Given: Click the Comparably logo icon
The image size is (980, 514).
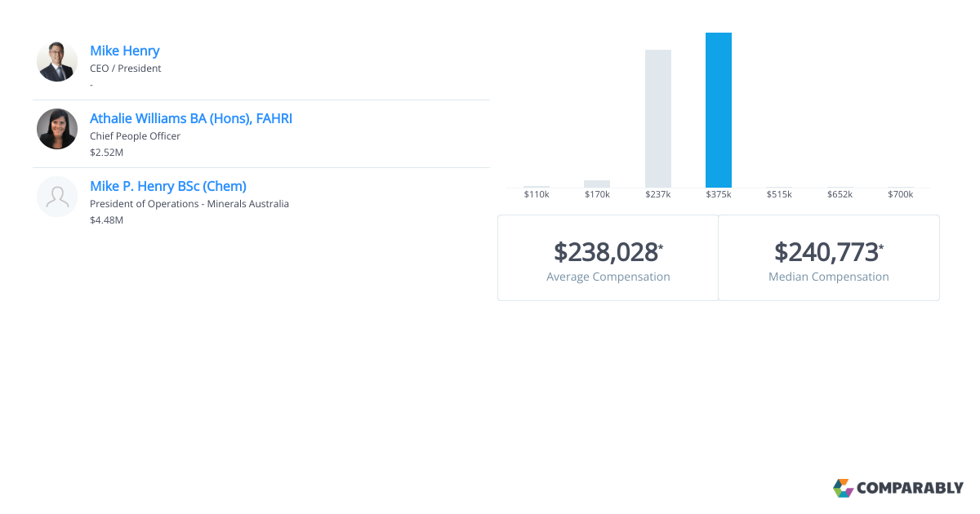Looking at the screenshot, I should coord(843,488).
